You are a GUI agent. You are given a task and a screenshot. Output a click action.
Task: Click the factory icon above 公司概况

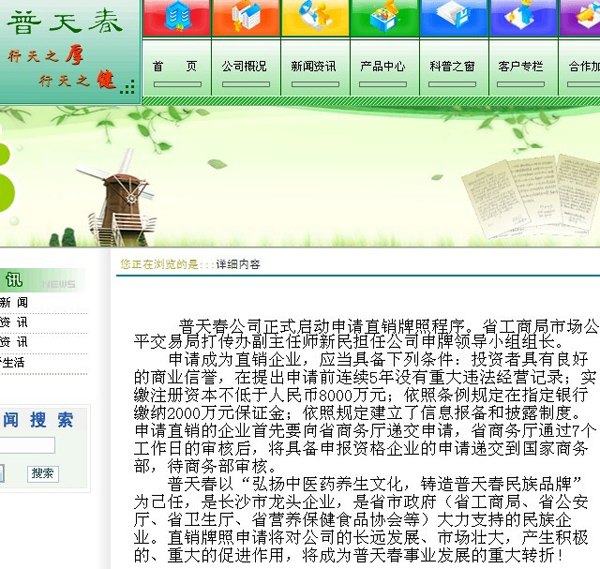246,17
